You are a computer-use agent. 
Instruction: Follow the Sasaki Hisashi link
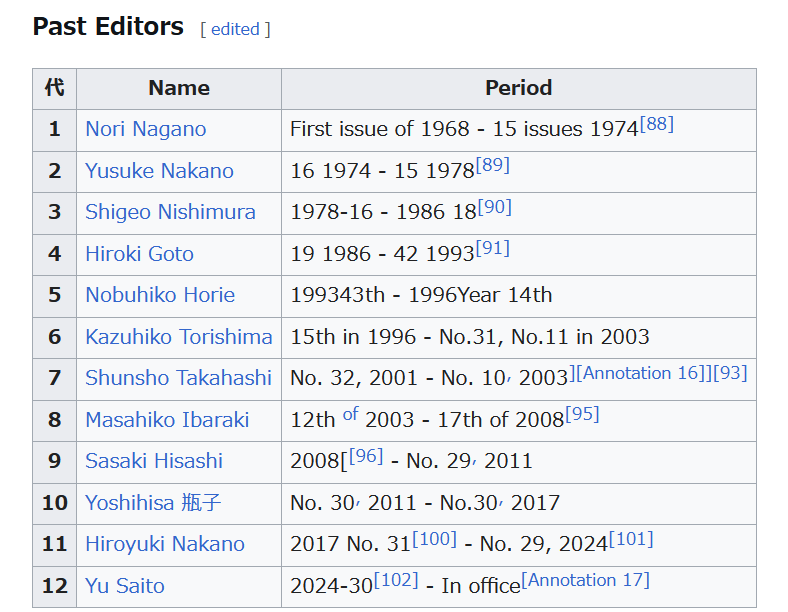[154, 461]
